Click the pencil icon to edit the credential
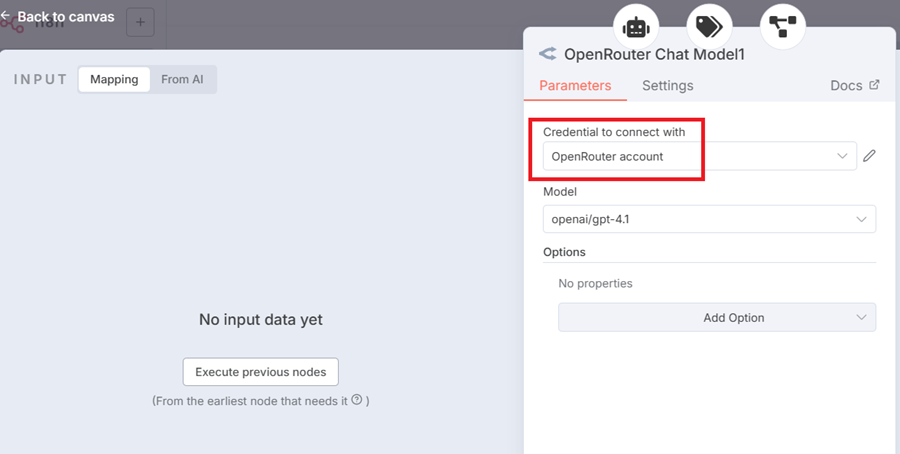The width and height of the screenshot is (900, 454). (x=870, y=156)
